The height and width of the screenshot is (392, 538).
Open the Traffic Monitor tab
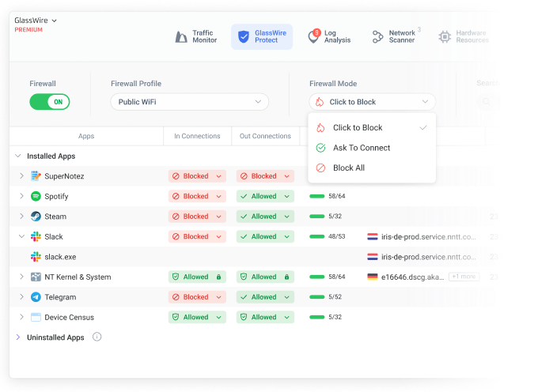click(196, 36)
